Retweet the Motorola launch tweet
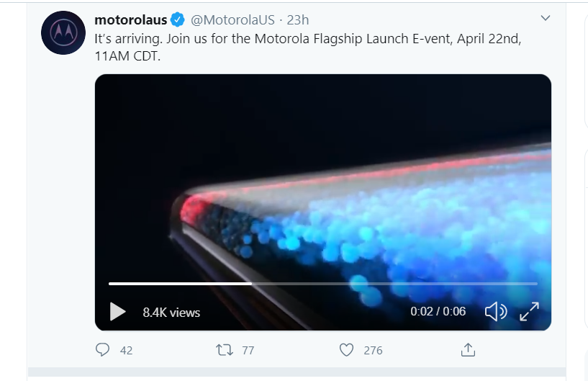588x381 pixels. tap(225, 350)
